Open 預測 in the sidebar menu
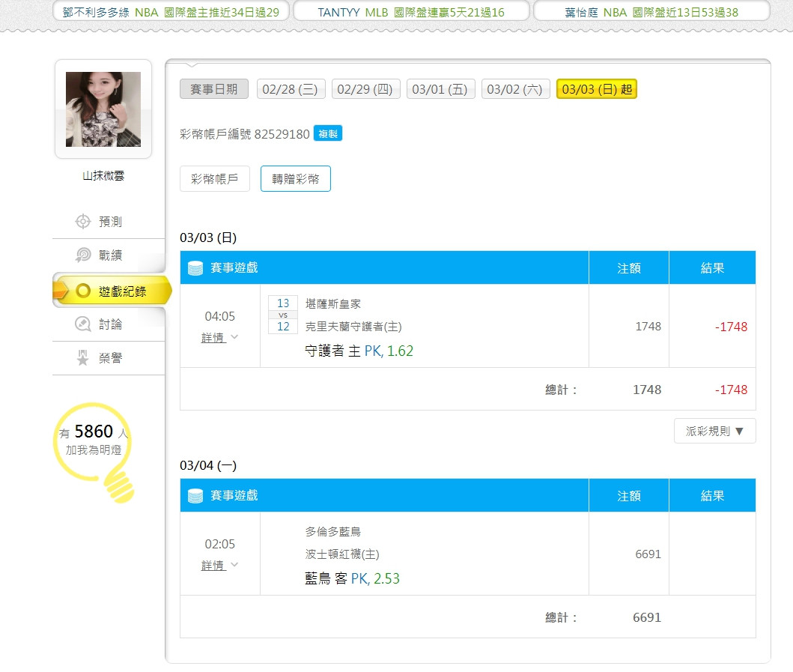The image size is (793, 672). tap(109, 222)
